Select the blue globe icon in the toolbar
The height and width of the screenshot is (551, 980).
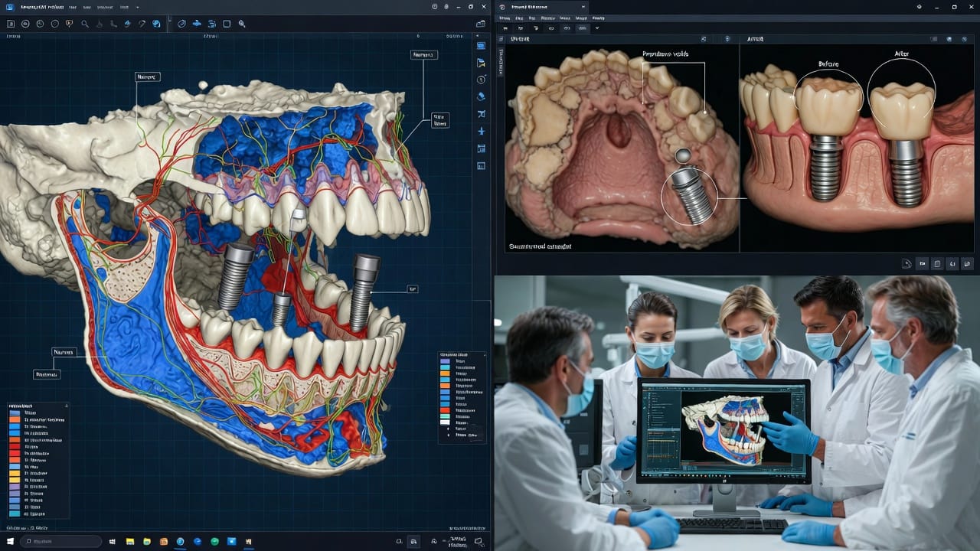(x=156, y=24)
